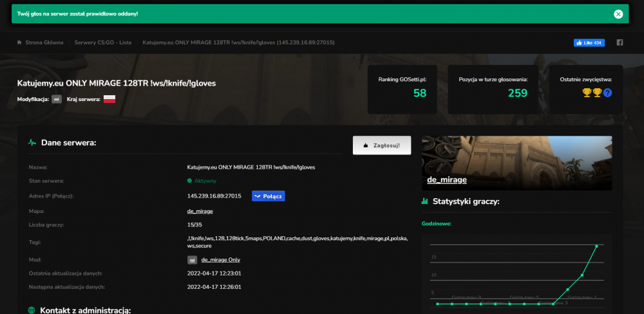This screenshot has width=644, height=314.
Task: Click the Polish flag server country icon
Action: point(109,99)
